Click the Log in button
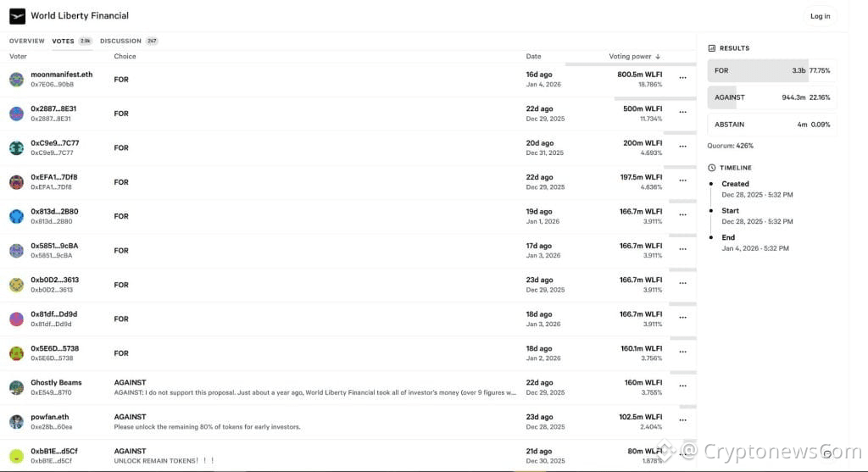The height and width of the screenshot is (472, 868). click(820, 16)
